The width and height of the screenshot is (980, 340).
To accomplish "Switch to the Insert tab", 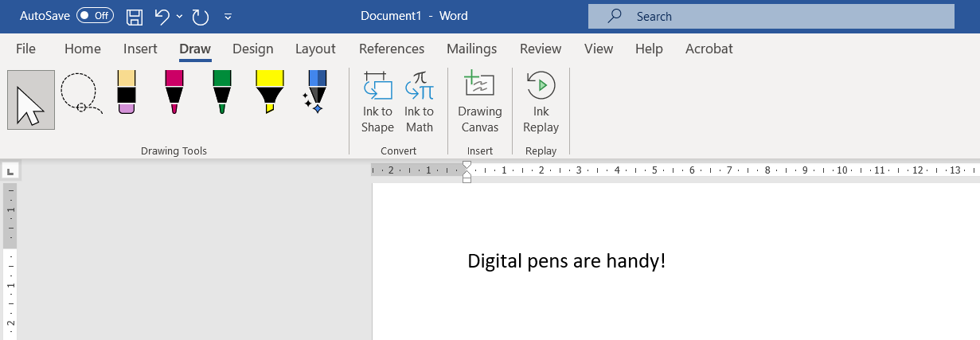I will [140, 49].
